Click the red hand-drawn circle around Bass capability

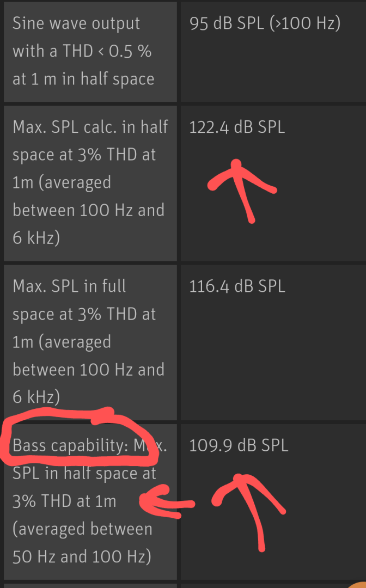pyautogui.click(x=79, y=437)
